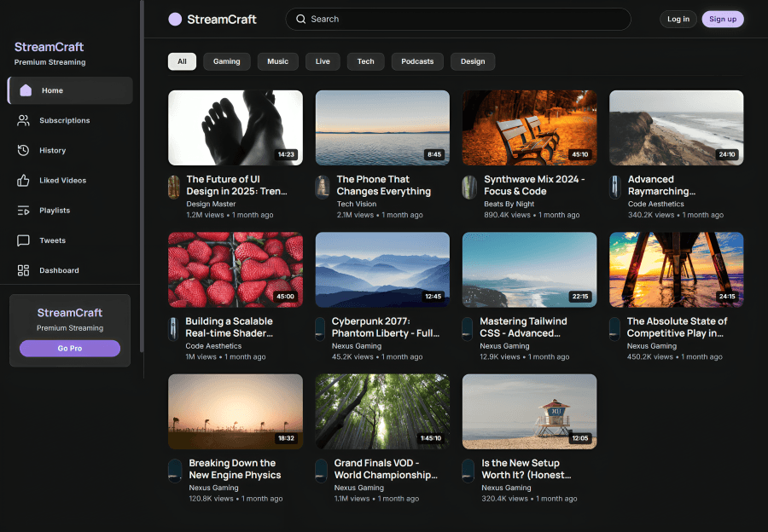Filter videos by Music
The height and width of the screenshot is (532, 768).
pyautogui.click(x=277, y=61)
